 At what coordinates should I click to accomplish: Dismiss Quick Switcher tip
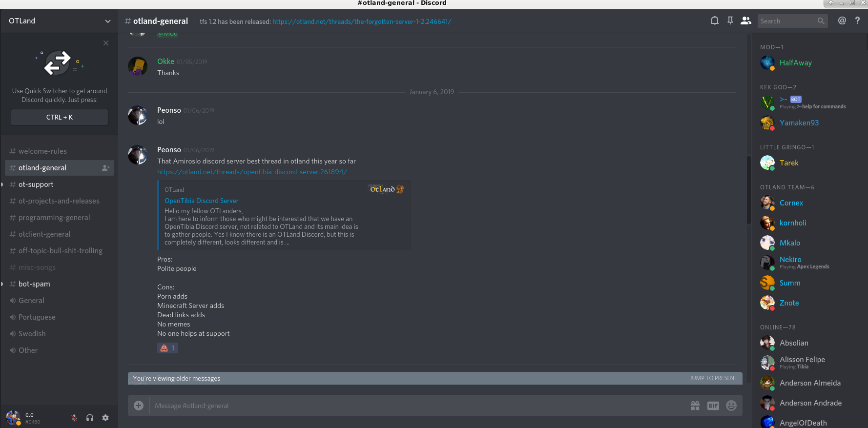click(x=106, y=43)
